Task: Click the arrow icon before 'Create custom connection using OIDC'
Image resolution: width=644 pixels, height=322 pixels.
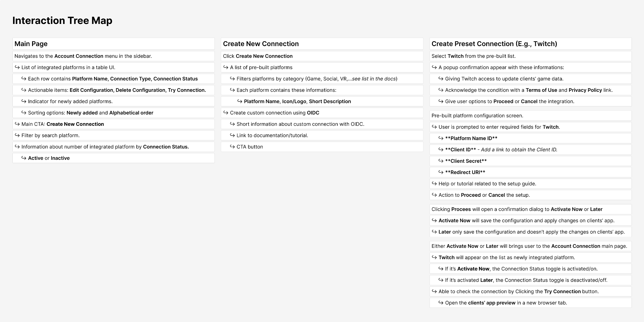Action: click(226, 113)
